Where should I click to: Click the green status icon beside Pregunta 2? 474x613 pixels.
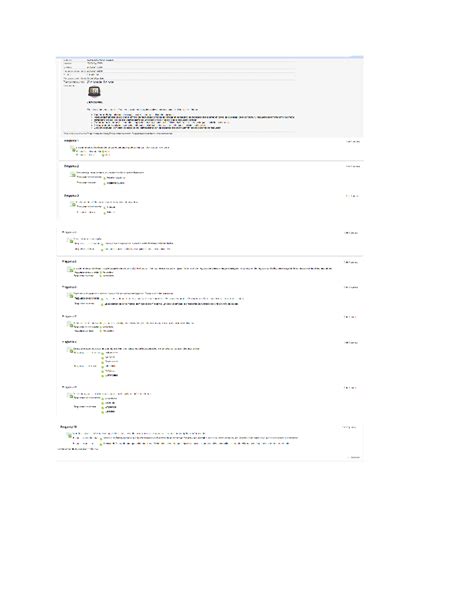click(x=73, y=174)
